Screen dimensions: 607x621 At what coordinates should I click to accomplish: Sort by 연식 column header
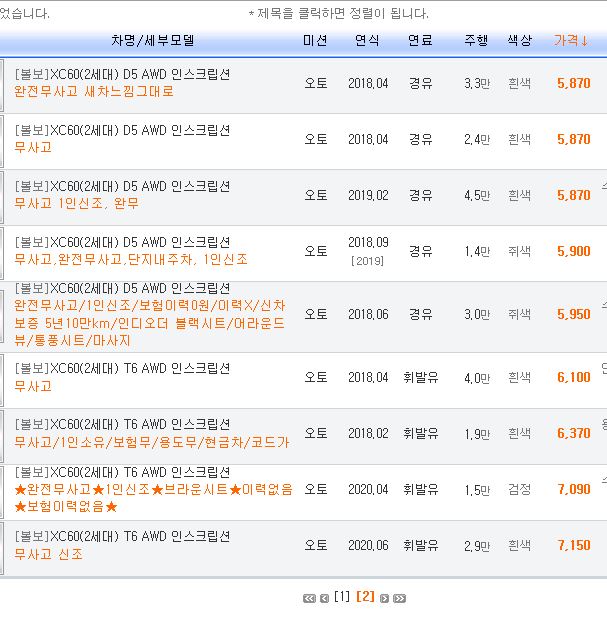point(367,40)
